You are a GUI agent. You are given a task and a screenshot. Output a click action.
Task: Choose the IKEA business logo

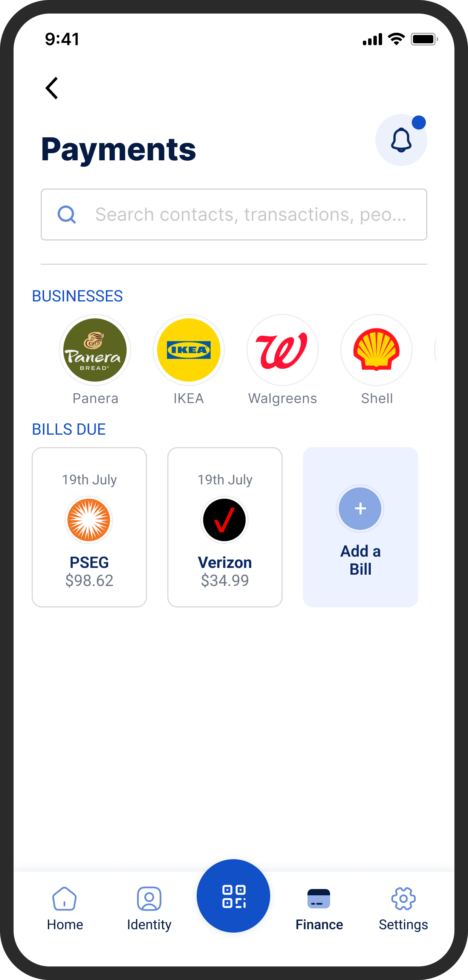click(x=188, y=350)
